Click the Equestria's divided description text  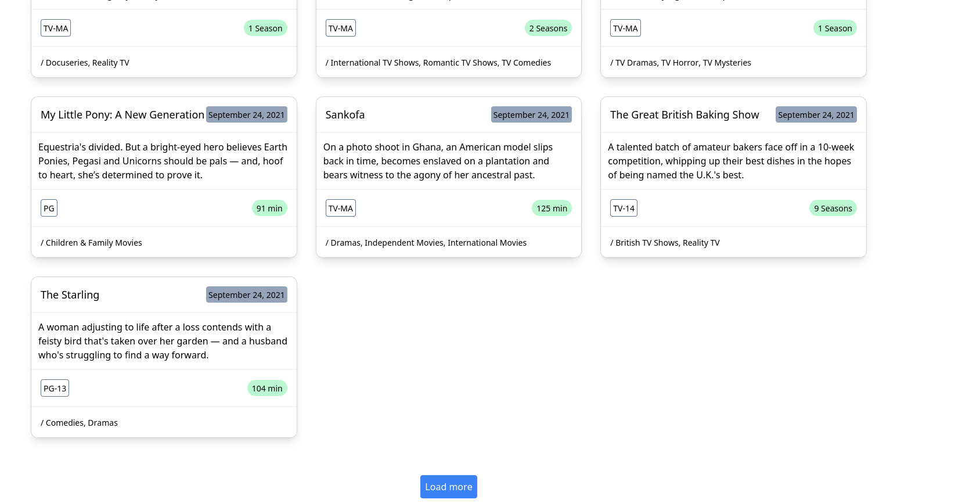click(x=163, y=161)
